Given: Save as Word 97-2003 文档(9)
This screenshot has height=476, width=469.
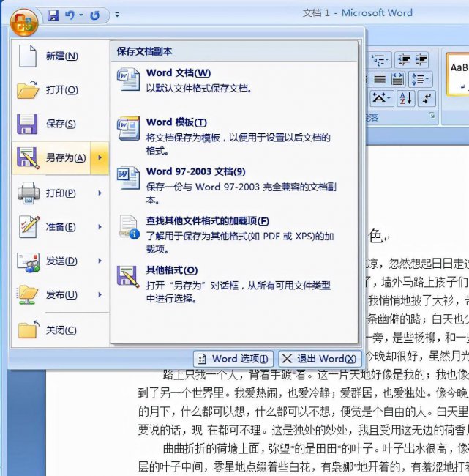Looking at the screenshot, I should pyautogui.click(x=234, y=185).
